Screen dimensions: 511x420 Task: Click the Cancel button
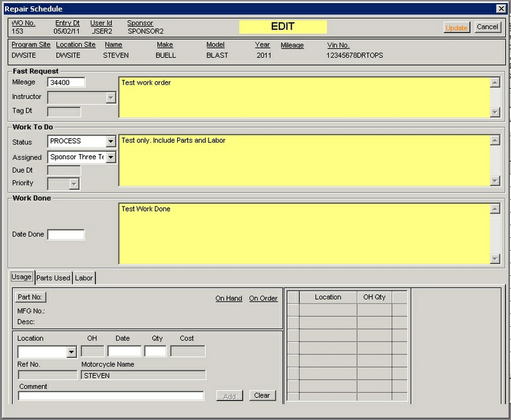(x=487, y=27)
